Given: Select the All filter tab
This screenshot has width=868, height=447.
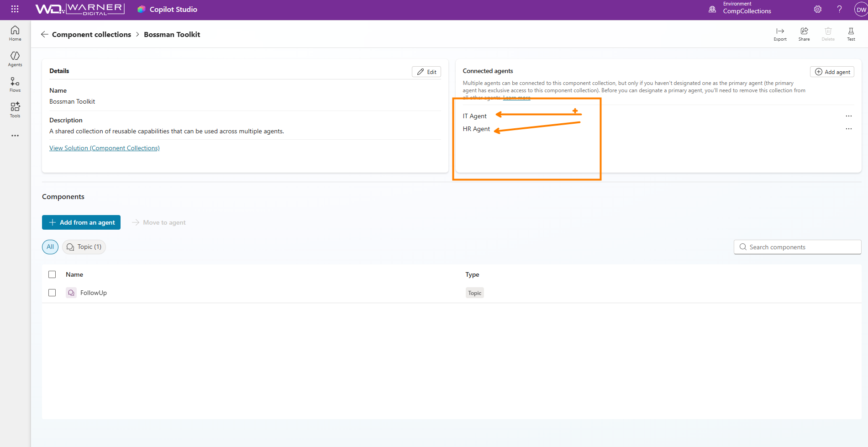Looking at the screenshot, I should 50,247.
